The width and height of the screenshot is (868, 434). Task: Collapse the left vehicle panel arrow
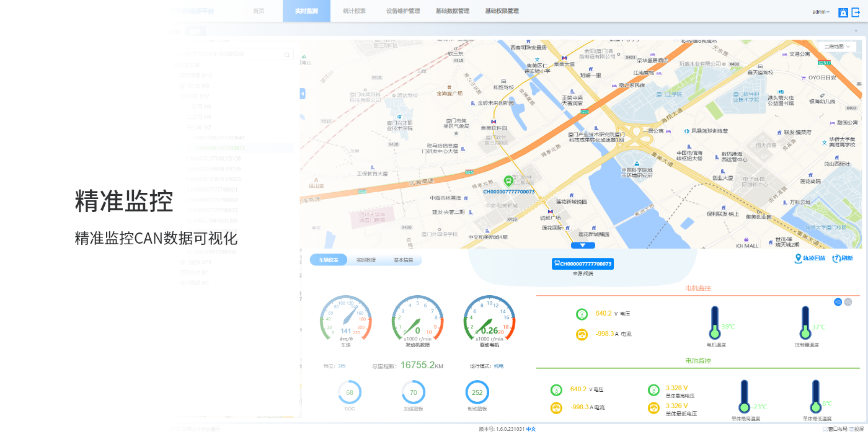point(303,94)
